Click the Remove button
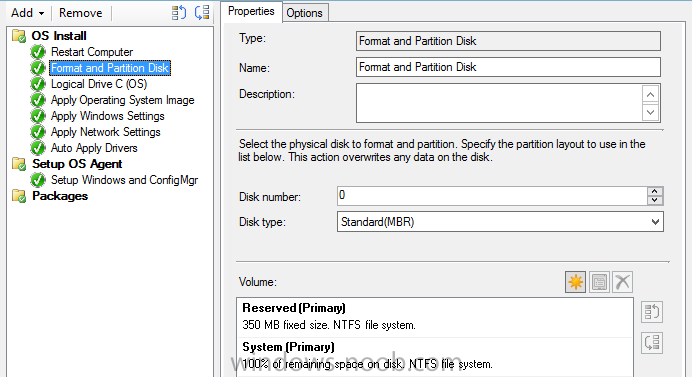The image size is (692, 377). pos(80,13)
